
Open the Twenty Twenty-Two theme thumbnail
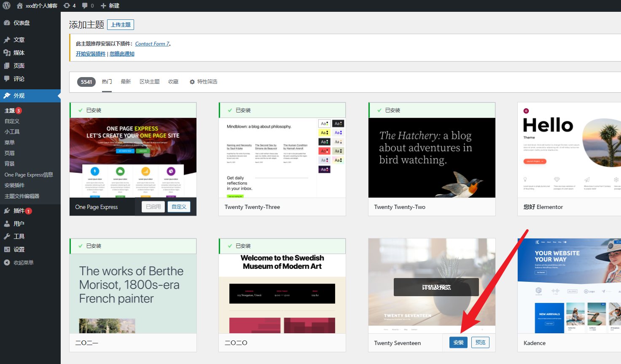coord(432,158)
